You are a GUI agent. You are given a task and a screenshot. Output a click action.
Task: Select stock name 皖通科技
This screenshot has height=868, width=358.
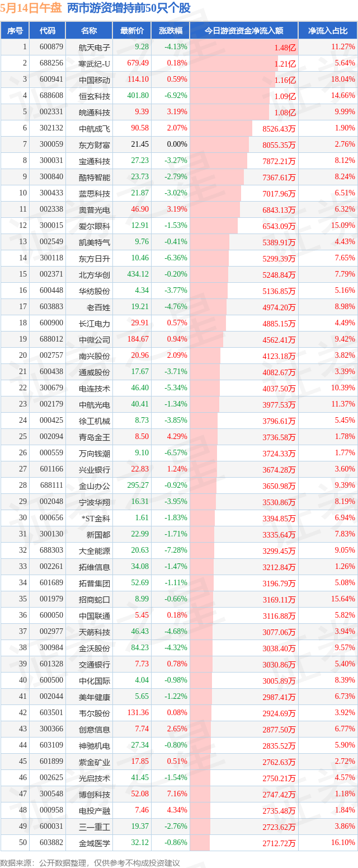tap(95, 112)
